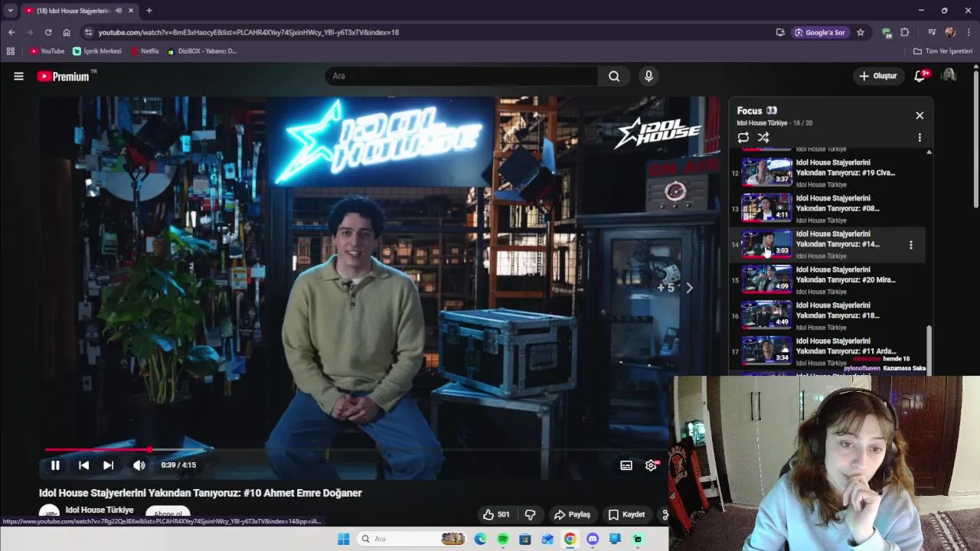Image resolution: width=980 pixels, height=551 pixels.
Task: Mute the video volume
Action: point(139,465)
